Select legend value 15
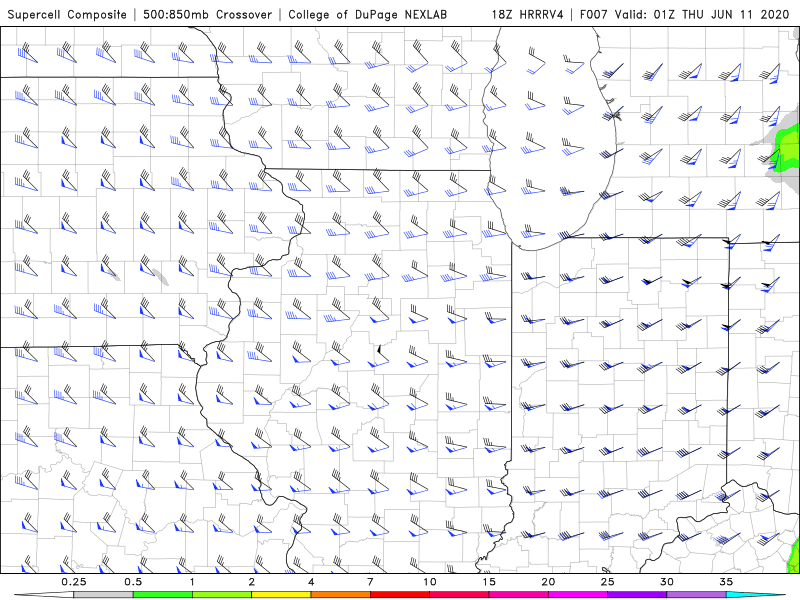Viewport: 800px width, 600px height. click(x=489, y=582)
